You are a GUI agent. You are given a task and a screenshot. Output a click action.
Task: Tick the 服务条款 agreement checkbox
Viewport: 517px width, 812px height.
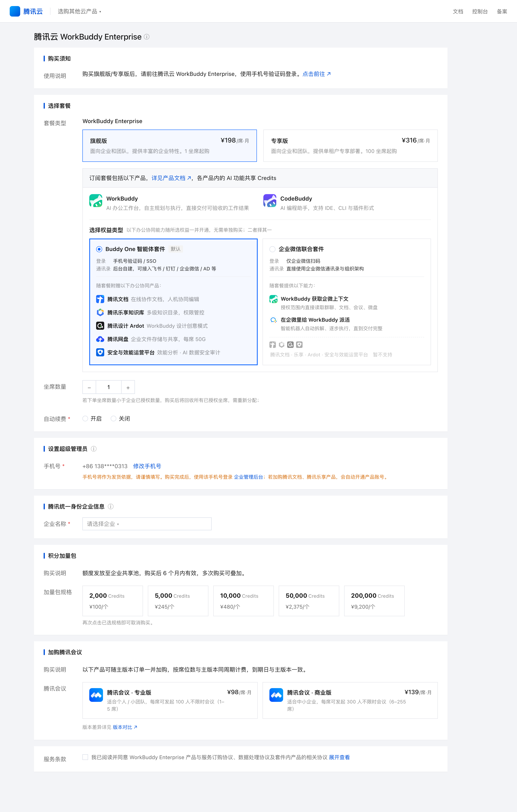(x=85, y=757)
